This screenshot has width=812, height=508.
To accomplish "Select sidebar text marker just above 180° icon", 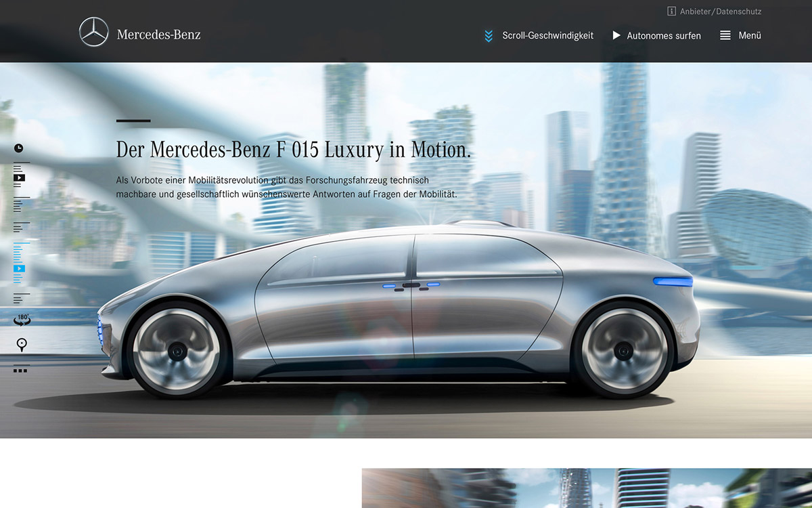I will [x=21, y=298].
